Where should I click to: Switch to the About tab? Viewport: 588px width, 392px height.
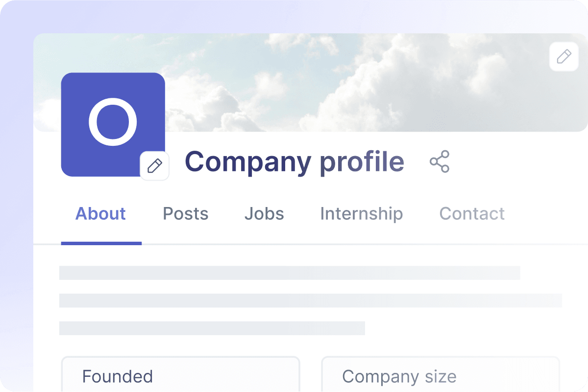click(100, 213)
